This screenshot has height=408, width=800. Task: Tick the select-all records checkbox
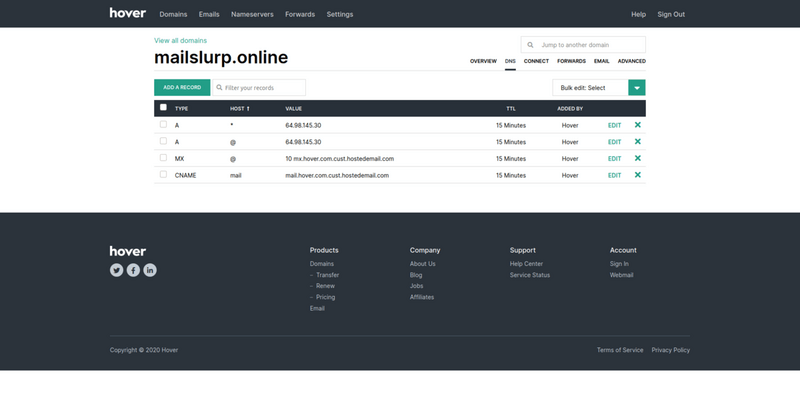163,108
